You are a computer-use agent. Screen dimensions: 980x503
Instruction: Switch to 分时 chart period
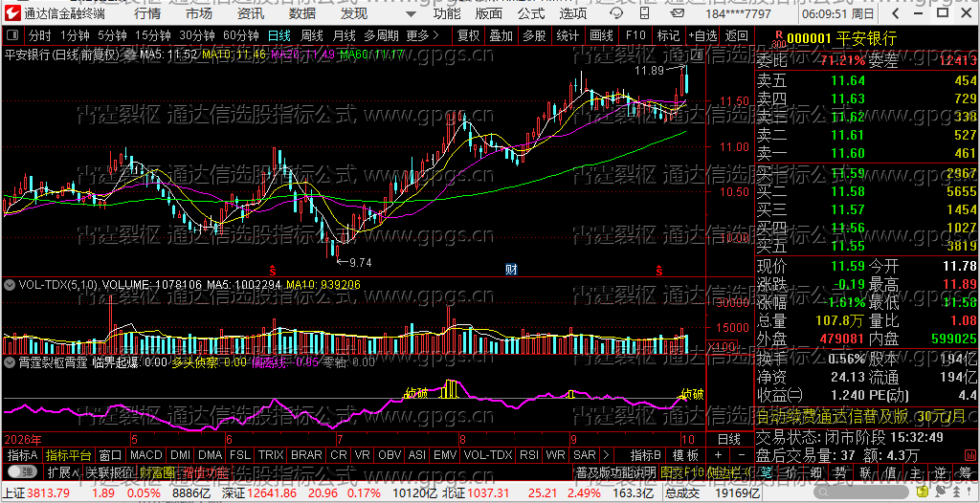[x=40, y=35]
